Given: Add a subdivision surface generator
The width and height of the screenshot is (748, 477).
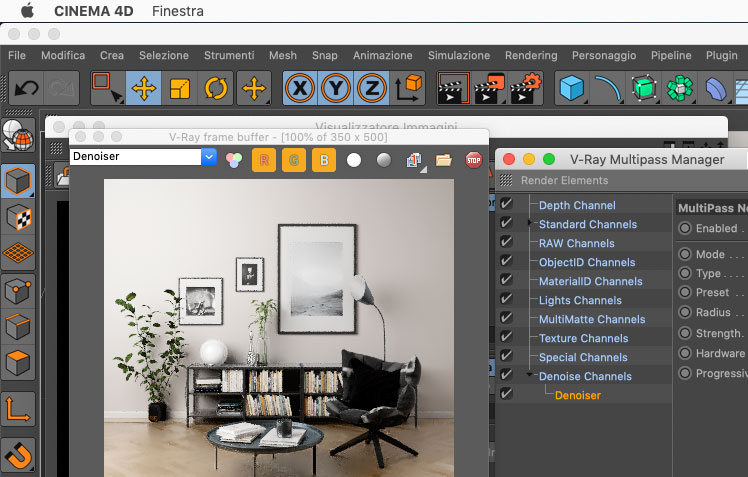Looking at the screenshot, I should pyautogui.click(x=644, y=88).
